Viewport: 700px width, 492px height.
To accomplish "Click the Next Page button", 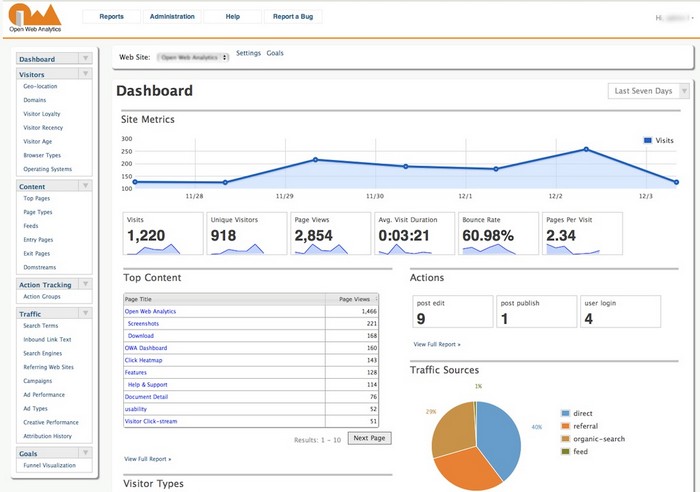I will tap(369, 438).
